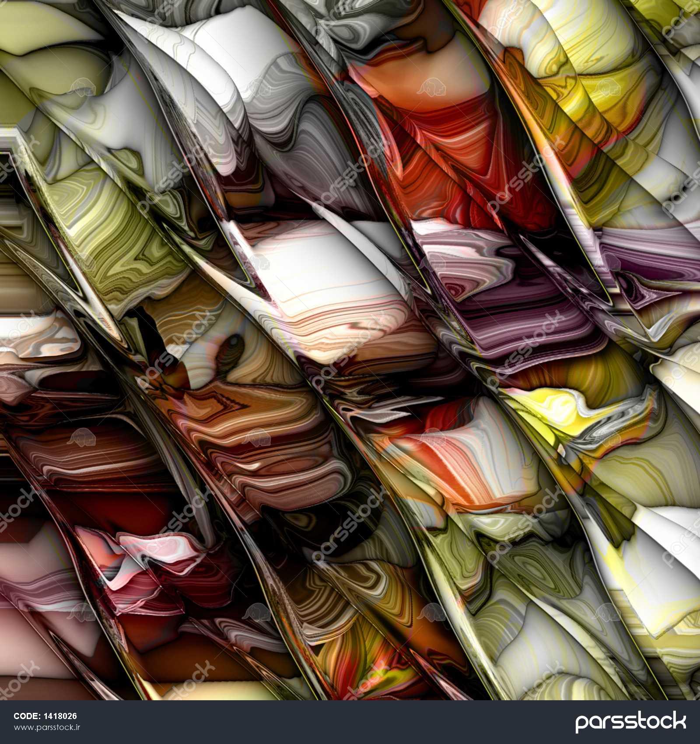Click the elephant watermark on the top gray-white marble
Screen dimensions: 700x744
pos(258,87)
